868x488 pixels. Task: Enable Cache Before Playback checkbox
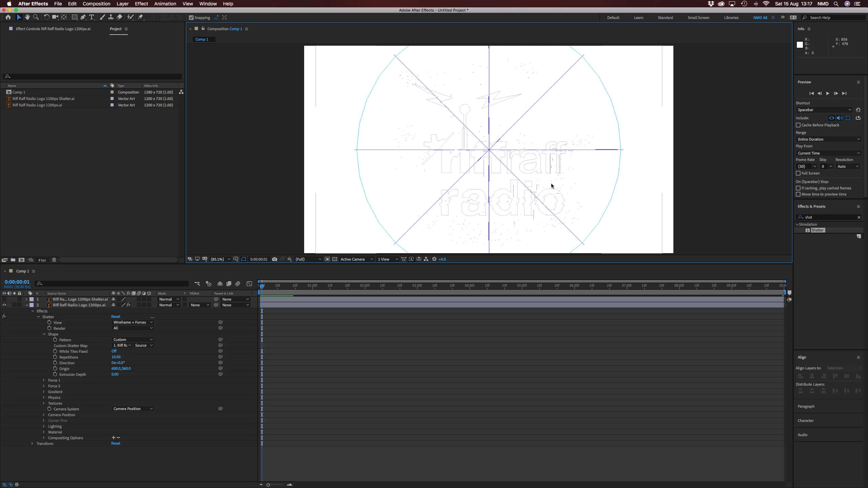tap(798, 125)
